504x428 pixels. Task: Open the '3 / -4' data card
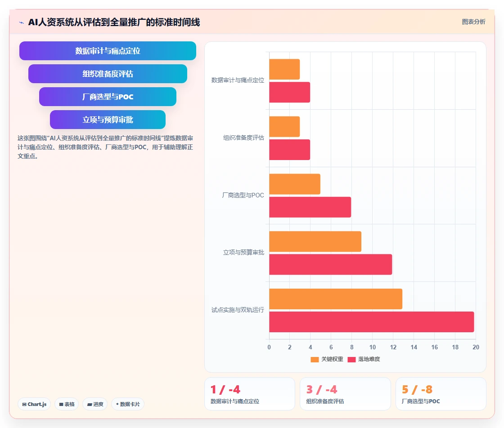click(345, 394)
